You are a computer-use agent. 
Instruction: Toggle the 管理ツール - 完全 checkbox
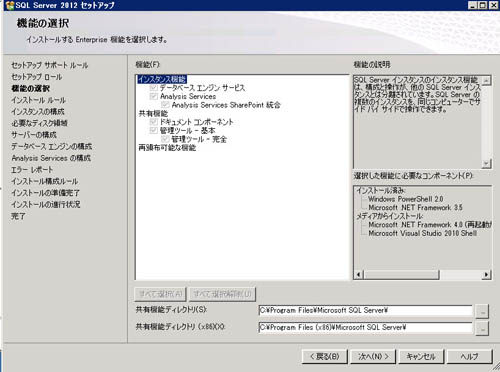pos(165,139)
